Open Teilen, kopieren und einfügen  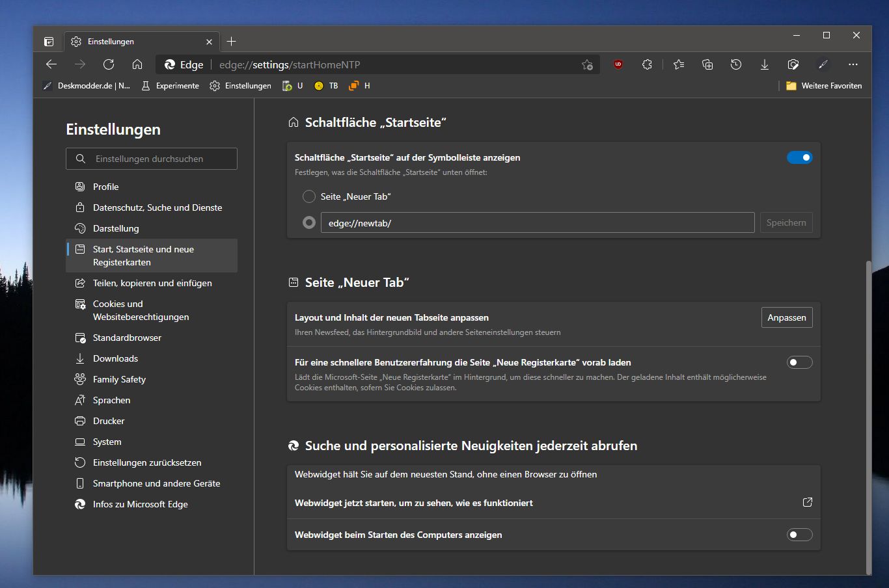point(152,283)
